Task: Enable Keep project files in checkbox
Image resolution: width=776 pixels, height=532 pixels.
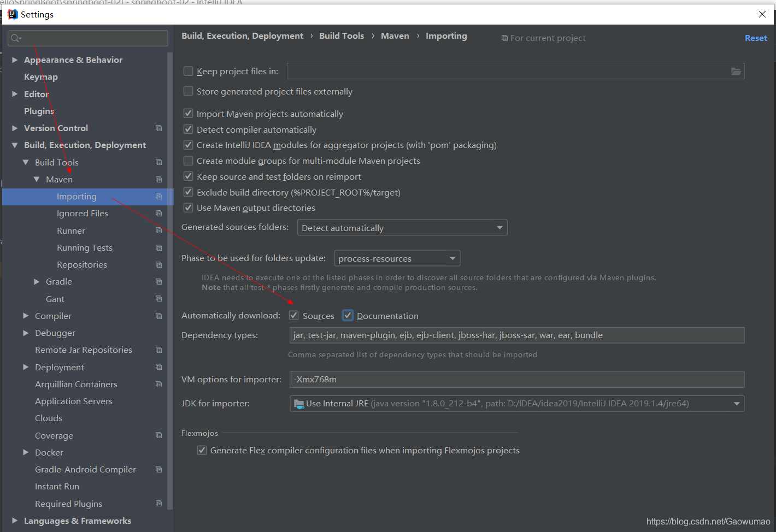Action: 189,71
